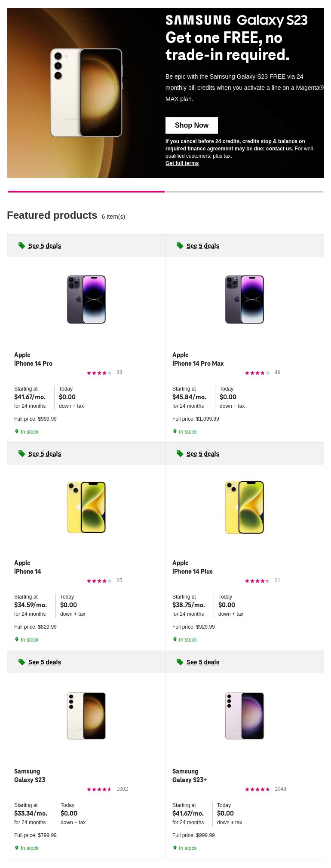Click the Galaxy S23+ product title
Viewport: 331px width, 868px height.
(190, 780)
